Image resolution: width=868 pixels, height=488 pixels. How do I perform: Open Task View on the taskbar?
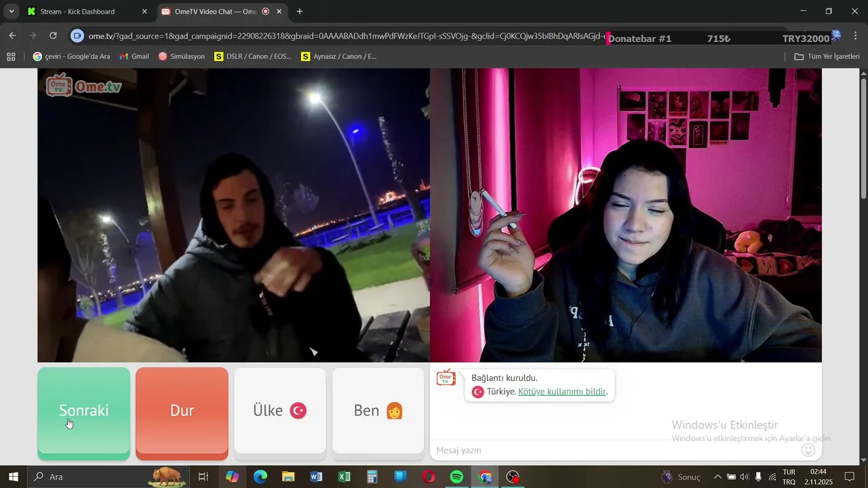(x=203, y=476)
